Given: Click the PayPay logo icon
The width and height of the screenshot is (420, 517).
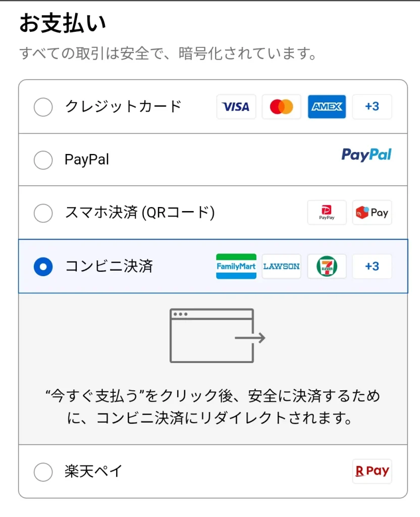Looking at the screenshot, I should (327, 213).
